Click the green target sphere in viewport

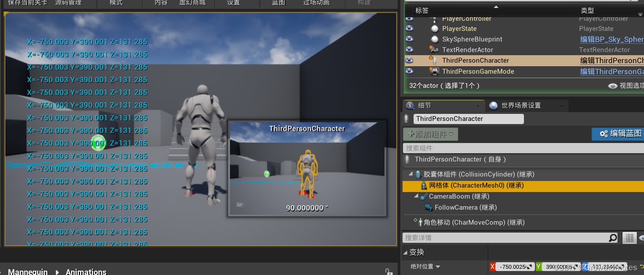98,143
